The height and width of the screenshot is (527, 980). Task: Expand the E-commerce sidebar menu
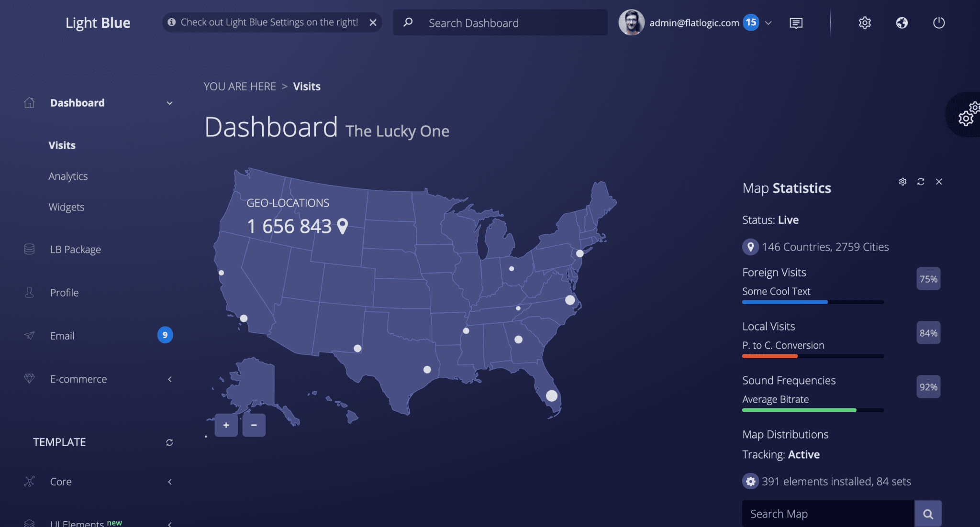tap(169, 379)
